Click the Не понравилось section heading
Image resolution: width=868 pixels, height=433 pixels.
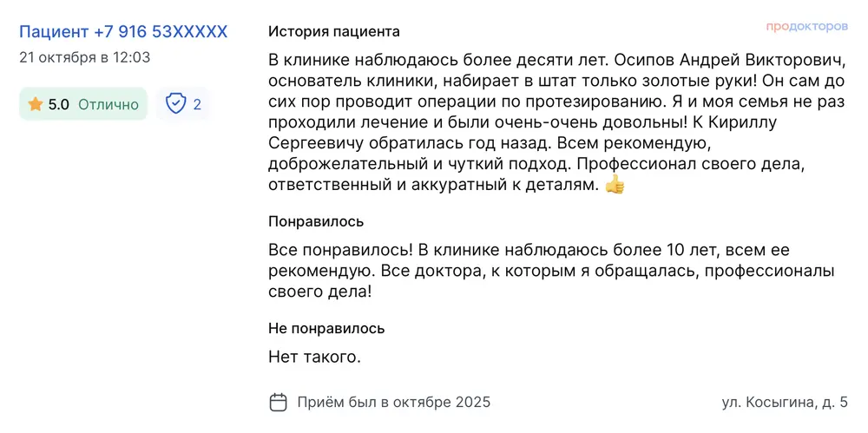click(x=326, y=328)
